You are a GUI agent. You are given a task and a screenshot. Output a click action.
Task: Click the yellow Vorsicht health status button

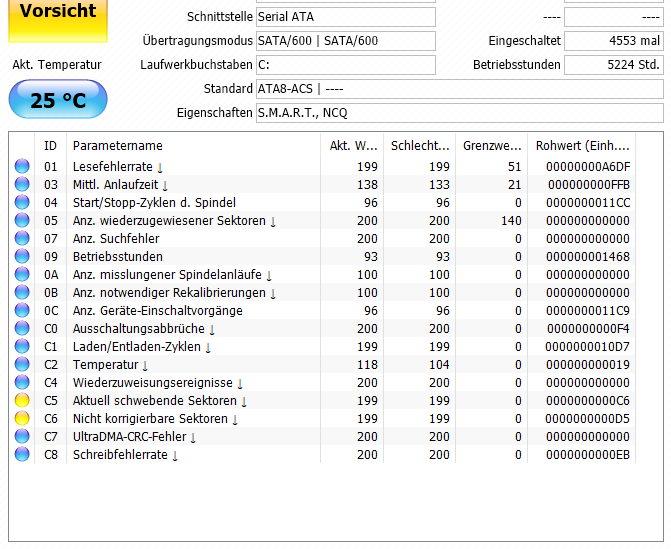(58, 21)
